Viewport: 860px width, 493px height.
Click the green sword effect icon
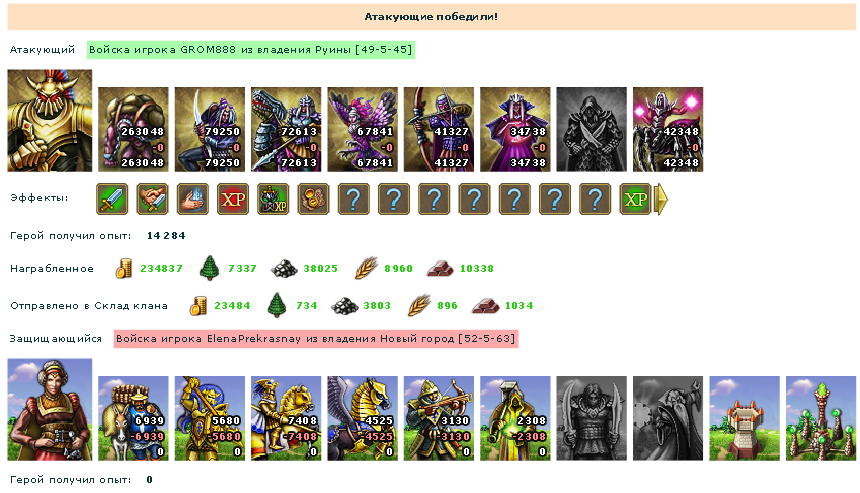(x=112, y=199)
